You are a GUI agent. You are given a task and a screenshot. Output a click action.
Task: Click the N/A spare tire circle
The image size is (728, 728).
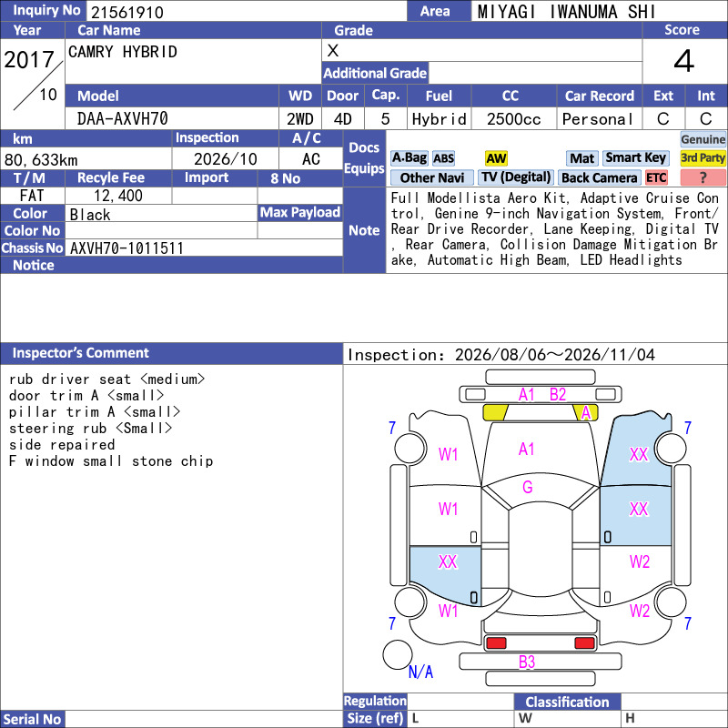(x=398, y=654)
